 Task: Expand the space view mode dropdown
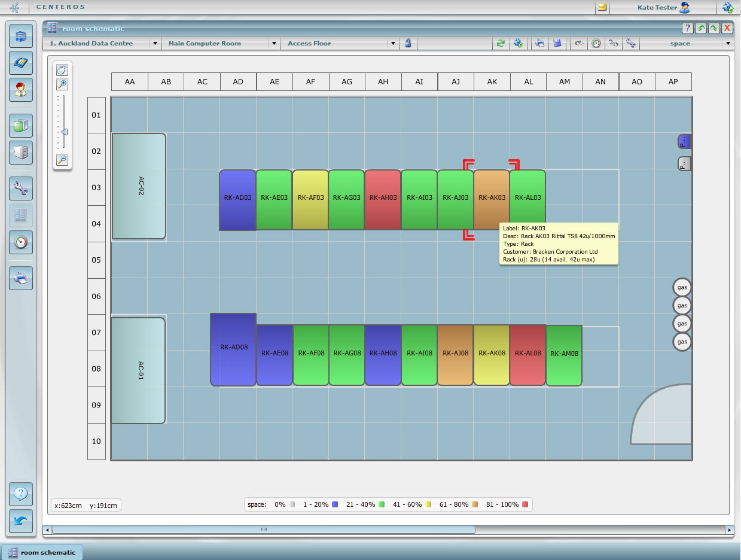point(728,44)
